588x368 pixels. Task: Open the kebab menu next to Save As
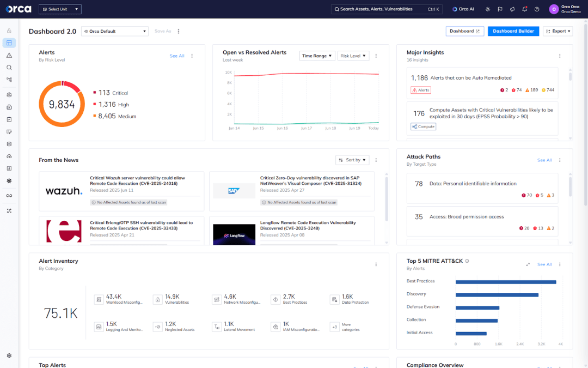tap(179, 31)
